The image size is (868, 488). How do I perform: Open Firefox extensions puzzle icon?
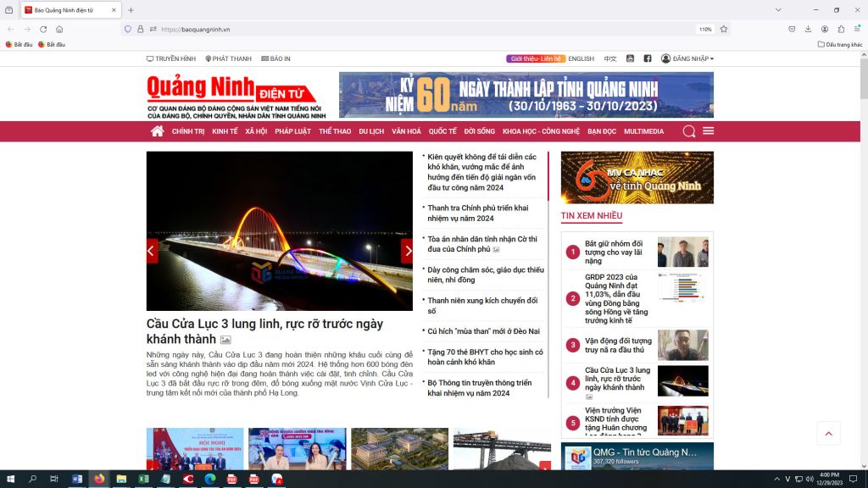[841, 30]
